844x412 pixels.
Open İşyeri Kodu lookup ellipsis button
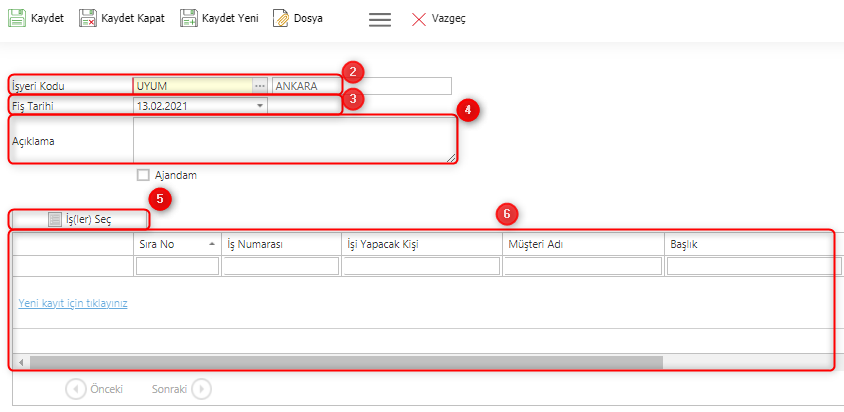click(260, 86)
